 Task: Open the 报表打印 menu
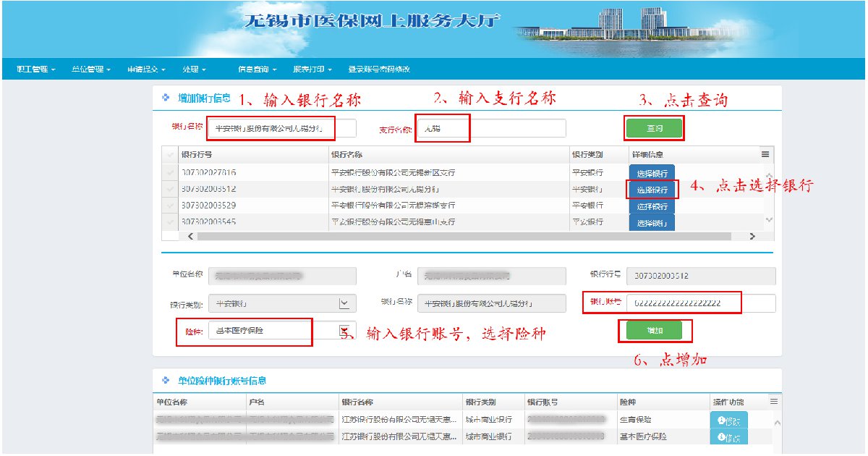[312, 69]
